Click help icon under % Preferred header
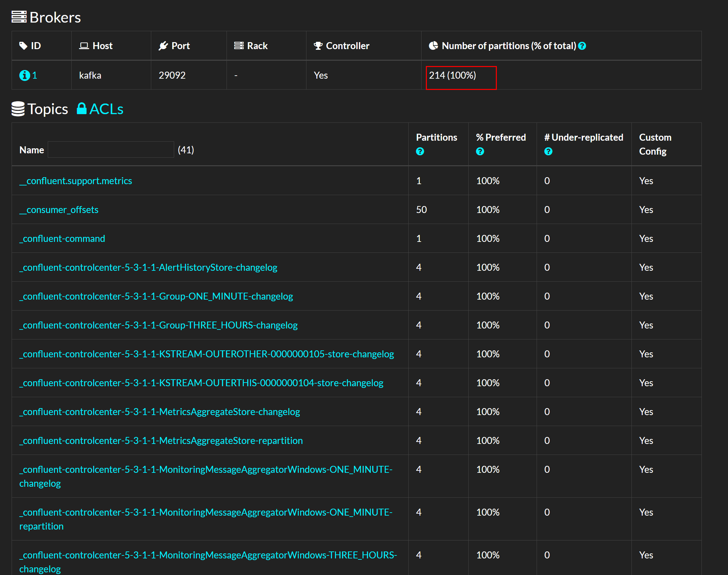The height and width of the screenshot is (575, 728). (x=480, y=152)
